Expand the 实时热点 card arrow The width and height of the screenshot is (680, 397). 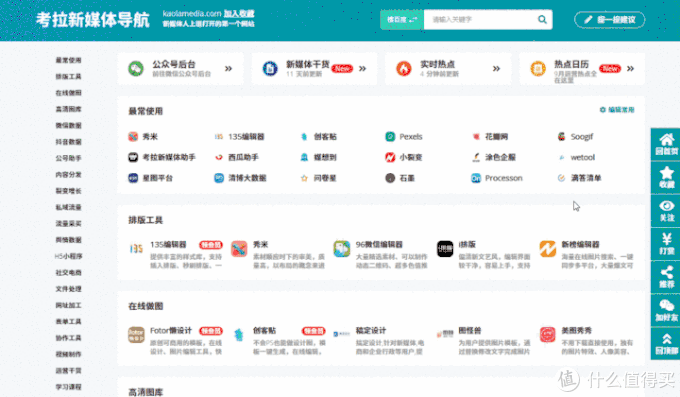pos(497,69)
